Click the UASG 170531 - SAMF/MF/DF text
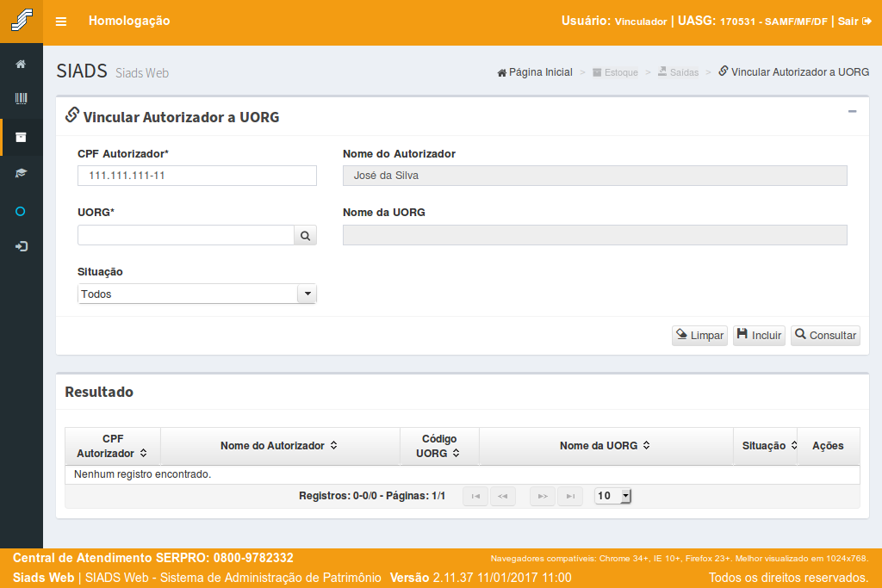 pyautogui.click(x=753, y=21)
